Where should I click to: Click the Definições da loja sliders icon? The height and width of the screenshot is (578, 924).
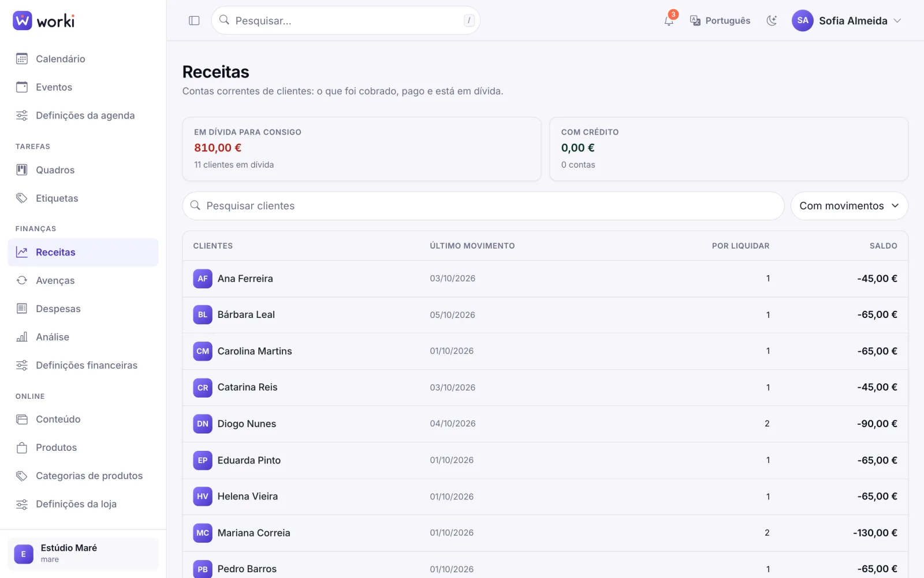(x=22, y=505)
